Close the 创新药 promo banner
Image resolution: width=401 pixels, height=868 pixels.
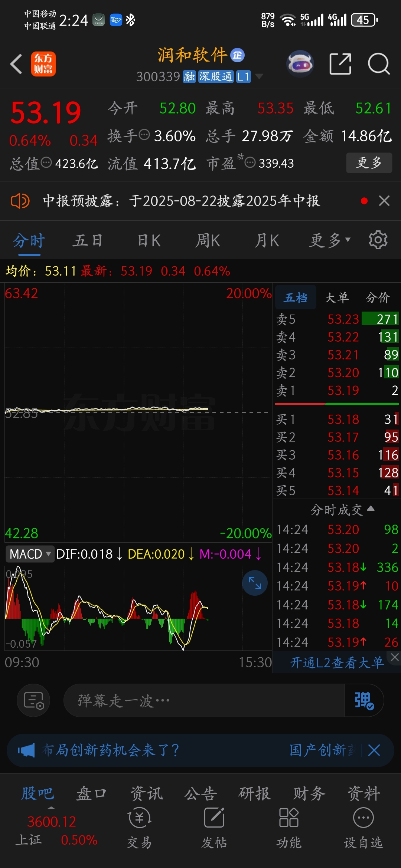tap(374, 750)
